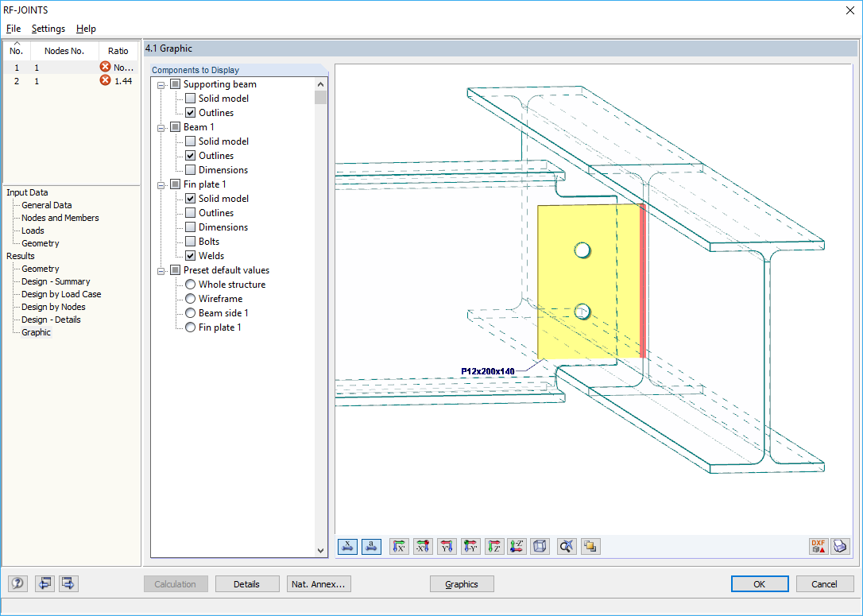The image size is (863, 616).
Task: Enable Welds display for Fin plate 1
Action: (x=189, y=255)
